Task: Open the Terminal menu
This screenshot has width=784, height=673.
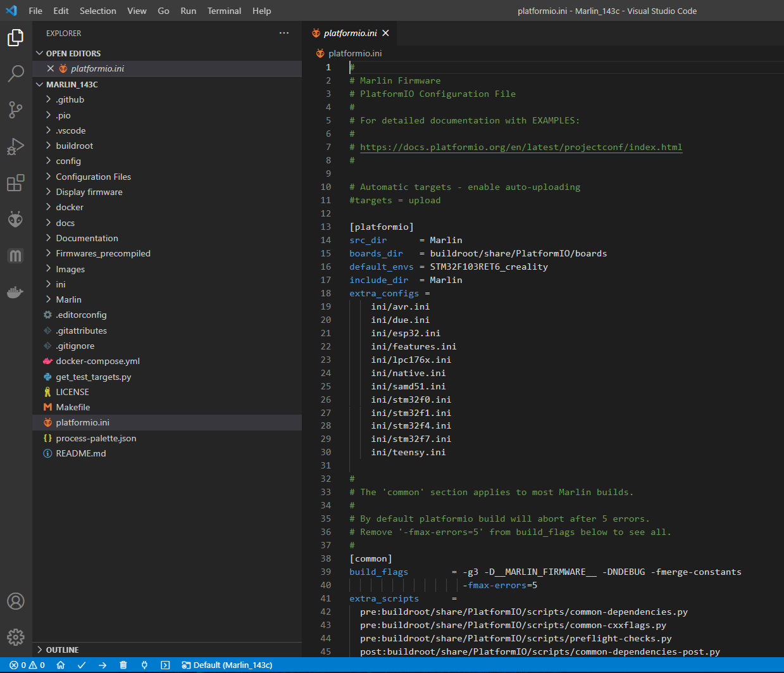Action: pyautogui.click(x=224, y=11)
